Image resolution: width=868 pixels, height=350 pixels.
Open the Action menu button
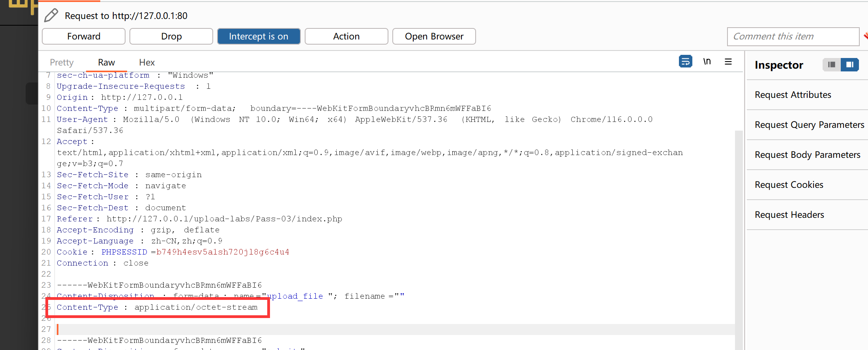347,36
